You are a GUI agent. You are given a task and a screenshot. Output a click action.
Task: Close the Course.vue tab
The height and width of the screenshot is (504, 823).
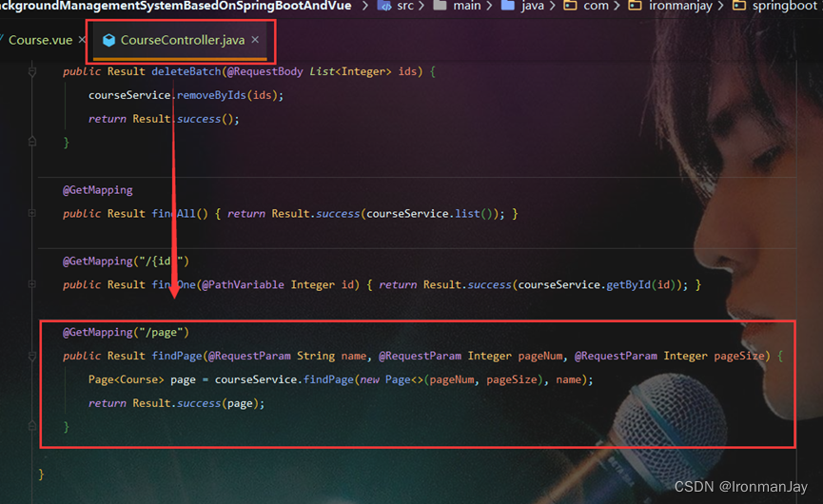pos(82,39)
